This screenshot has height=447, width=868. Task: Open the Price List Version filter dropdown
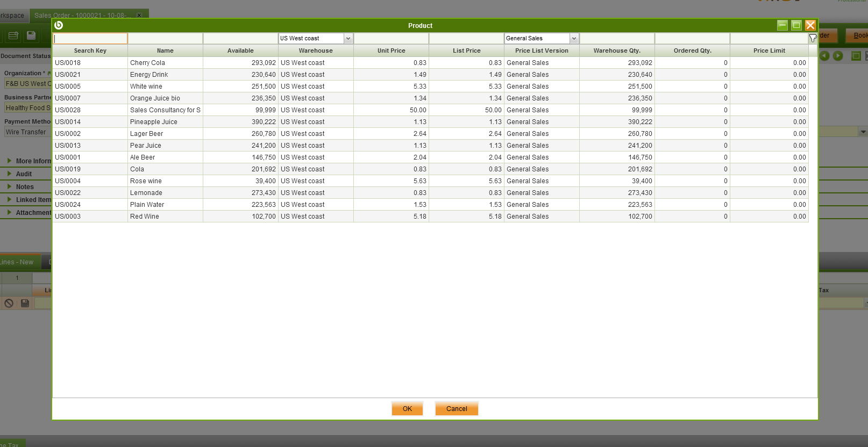574,38
